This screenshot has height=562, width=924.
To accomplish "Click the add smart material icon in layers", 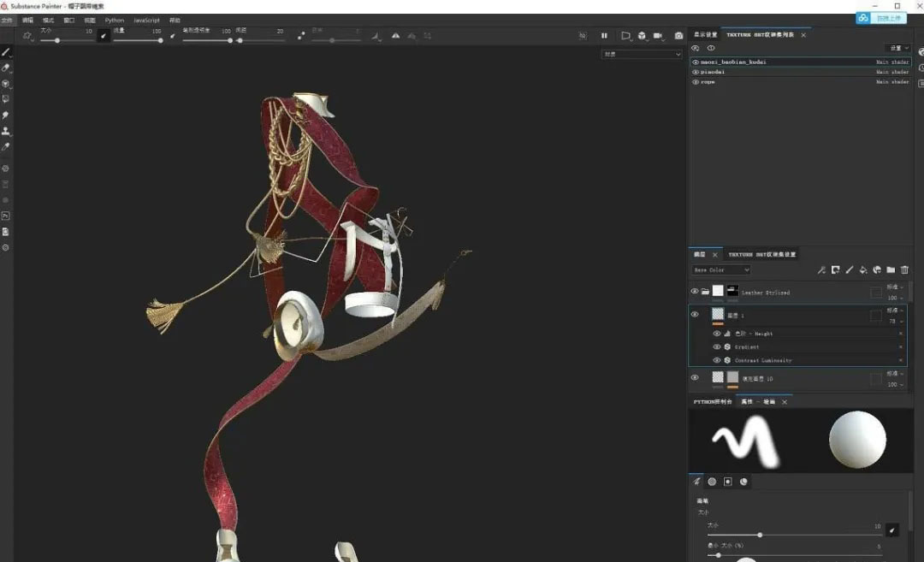I will click(877, 269).
